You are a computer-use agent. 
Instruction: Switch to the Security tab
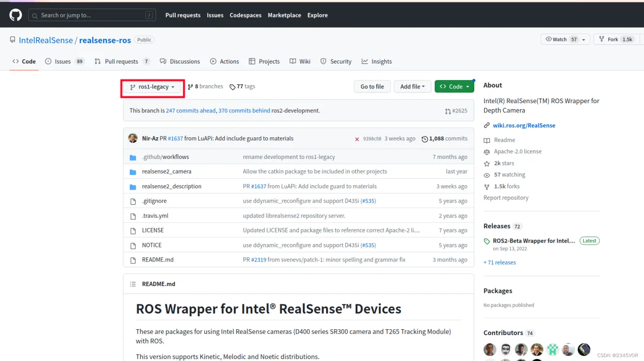[336, 61]
